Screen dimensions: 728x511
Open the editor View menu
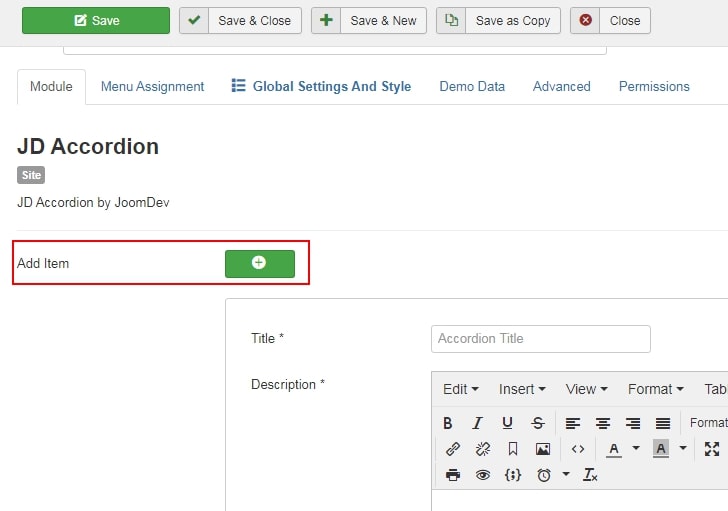coord(586,389)
